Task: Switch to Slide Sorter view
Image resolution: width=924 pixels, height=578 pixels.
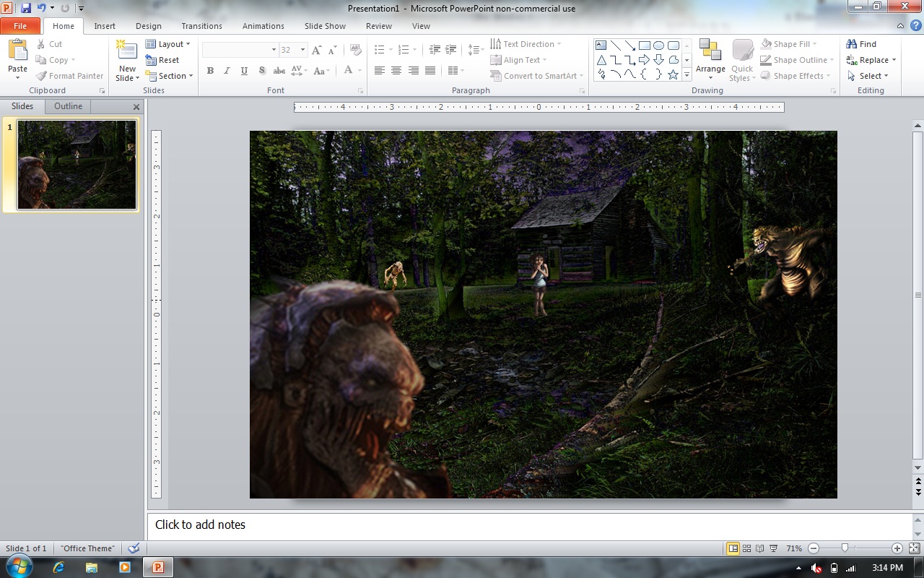Action: 747,548
